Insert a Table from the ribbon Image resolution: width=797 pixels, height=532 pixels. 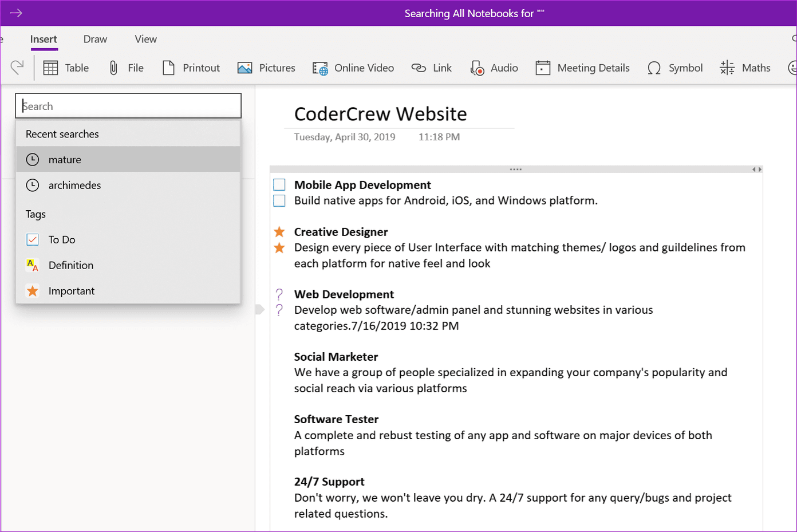coord(66,68)
